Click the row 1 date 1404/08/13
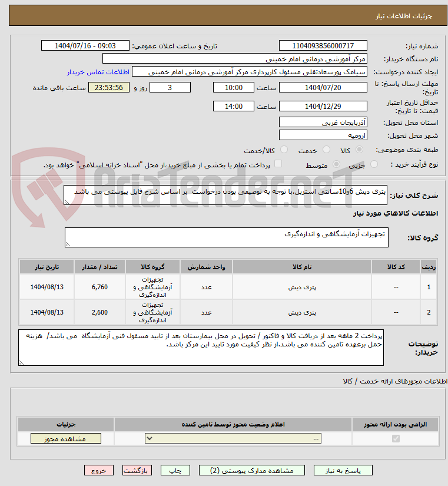The image size is (448, 486). coord(47,287)
